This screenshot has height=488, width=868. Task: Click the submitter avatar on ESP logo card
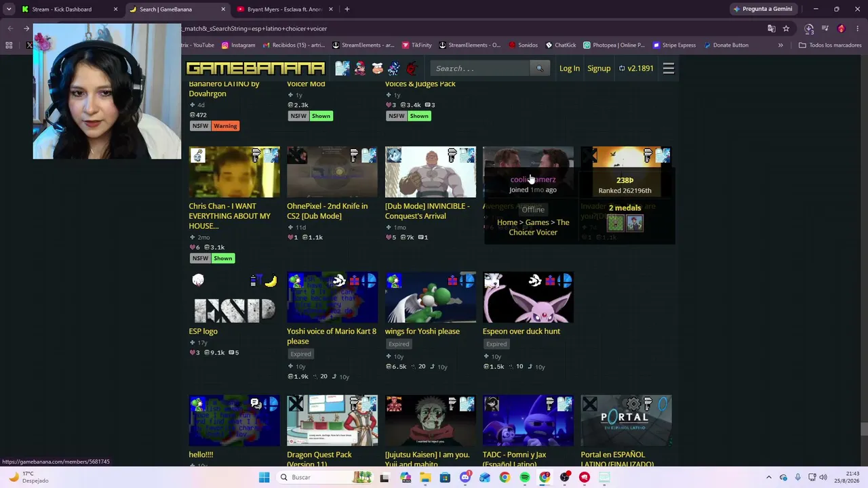point(197,281)
